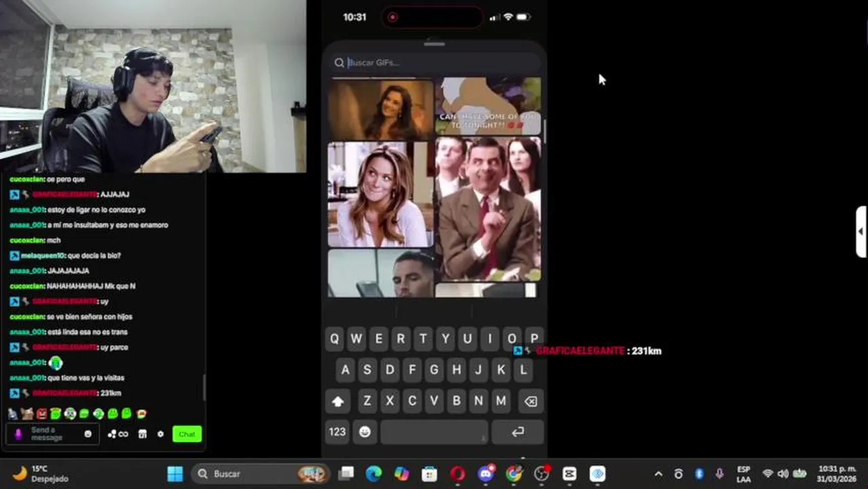Viewport: 868px width, 489px height.
Task: Tap the M key on phone keyboard
Action: tap(501, 401)
